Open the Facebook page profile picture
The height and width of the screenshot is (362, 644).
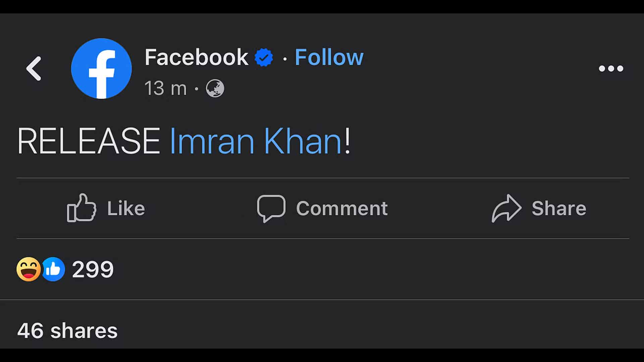101,68
